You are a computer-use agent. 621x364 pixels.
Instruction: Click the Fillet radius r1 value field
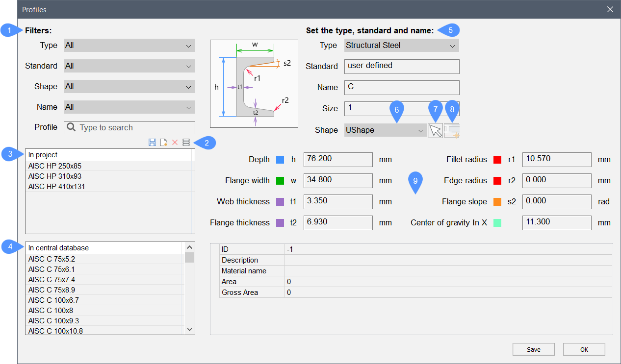click(x=556, y=160)
